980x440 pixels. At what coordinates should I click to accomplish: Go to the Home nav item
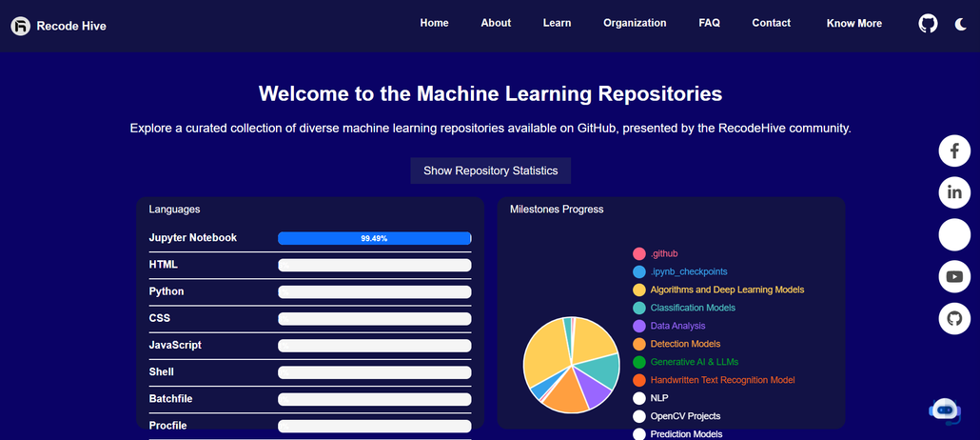(x=435, y=23)
